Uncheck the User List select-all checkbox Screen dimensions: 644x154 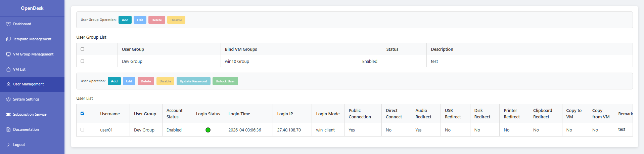82,113
